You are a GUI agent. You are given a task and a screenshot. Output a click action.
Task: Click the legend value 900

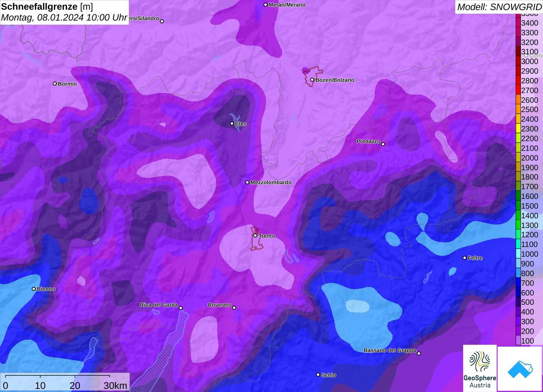tap(527, 264)
